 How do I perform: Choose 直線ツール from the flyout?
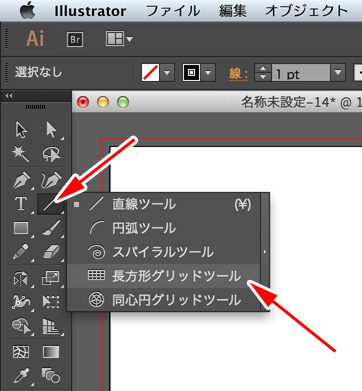pos(164,204)
